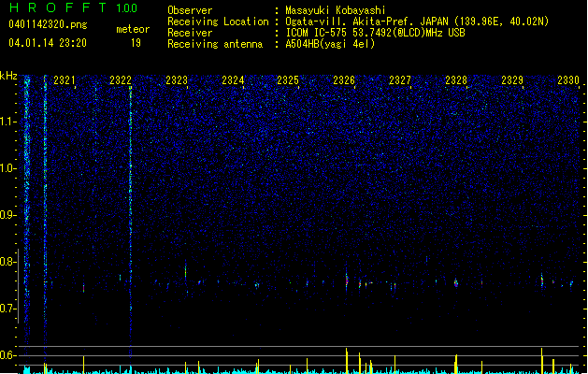Click the 0.9 frequency axis label
Image resolution: width=588 pixels, height=374 pixels.
point(8,215)
